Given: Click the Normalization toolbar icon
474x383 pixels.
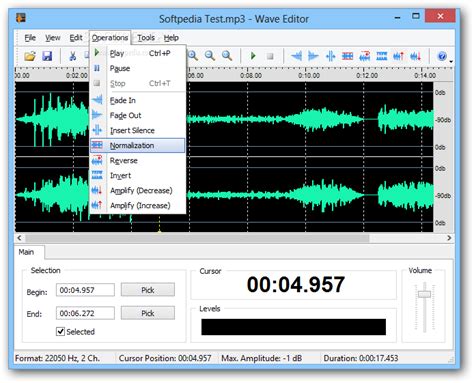Looking at the screenshot, I should point(347,56).
